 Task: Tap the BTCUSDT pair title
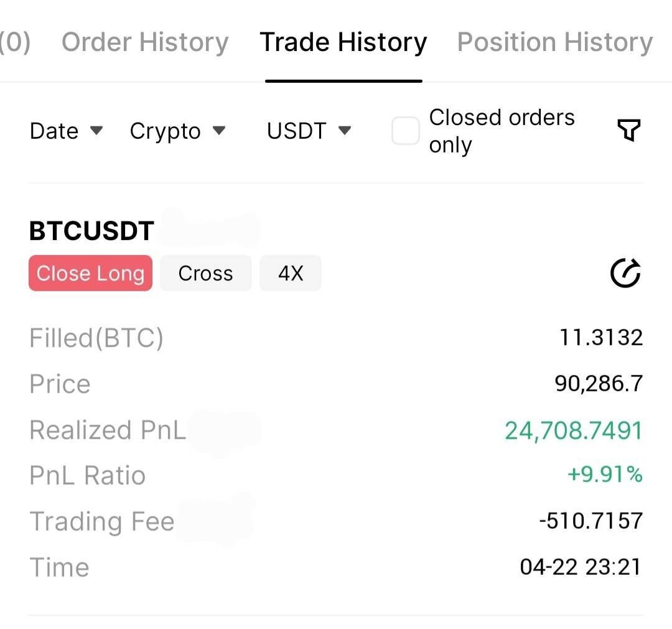tap(91, 231)
